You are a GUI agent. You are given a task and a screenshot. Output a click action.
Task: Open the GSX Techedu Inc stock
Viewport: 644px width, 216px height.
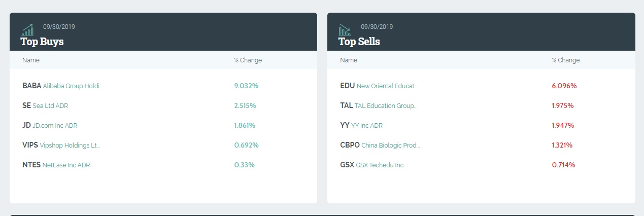[372, 165]
